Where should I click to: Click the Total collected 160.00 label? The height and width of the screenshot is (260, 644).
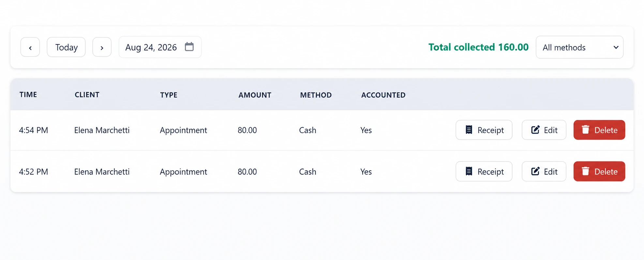(x=478, y=47)
